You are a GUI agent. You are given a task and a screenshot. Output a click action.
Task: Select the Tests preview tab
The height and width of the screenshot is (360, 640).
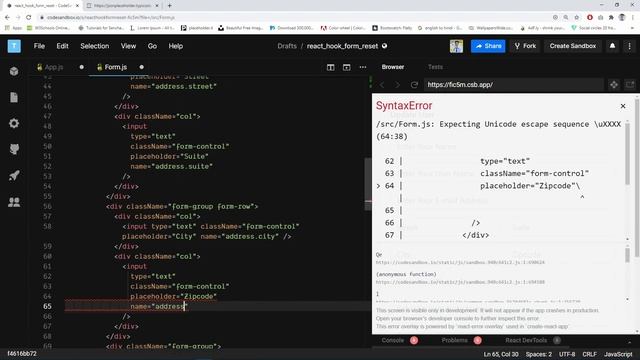coord(435,67)
